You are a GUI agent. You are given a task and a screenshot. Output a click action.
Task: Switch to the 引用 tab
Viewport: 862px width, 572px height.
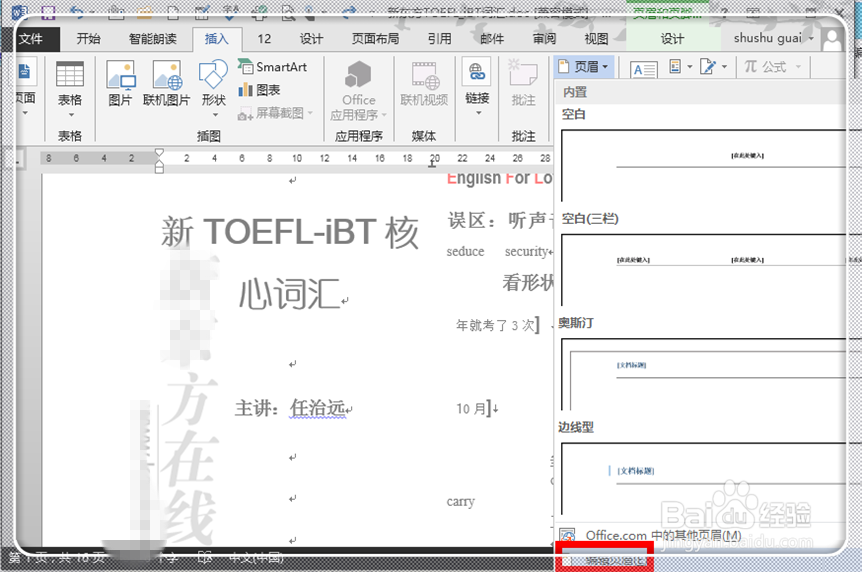440,38
